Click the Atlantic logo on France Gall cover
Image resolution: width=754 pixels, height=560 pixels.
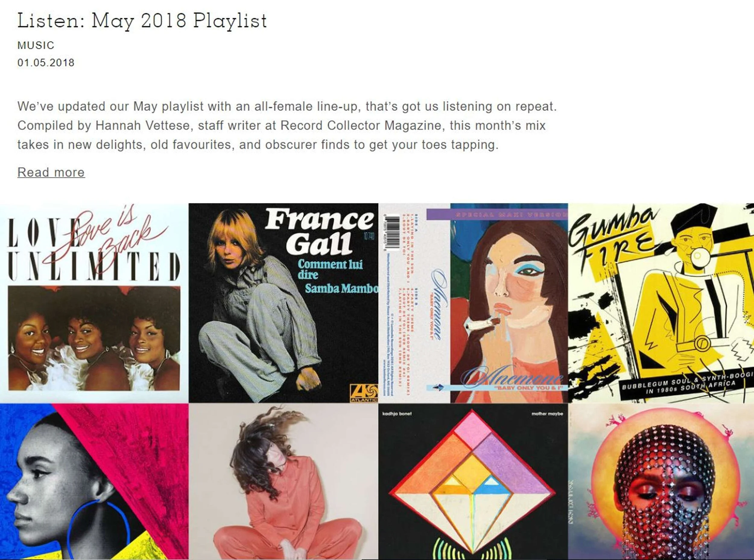tap(364, 393)
